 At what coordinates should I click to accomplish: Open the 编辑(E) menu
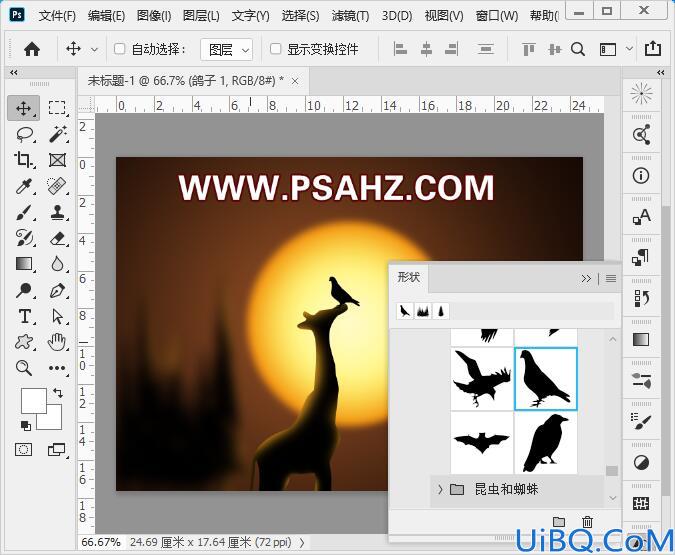106,16
